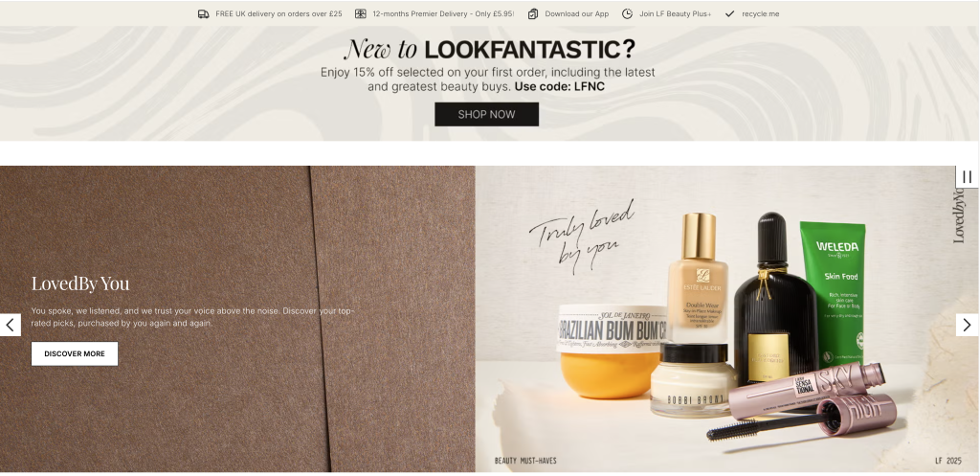Click the delivery truck icon

pos(203,13)
